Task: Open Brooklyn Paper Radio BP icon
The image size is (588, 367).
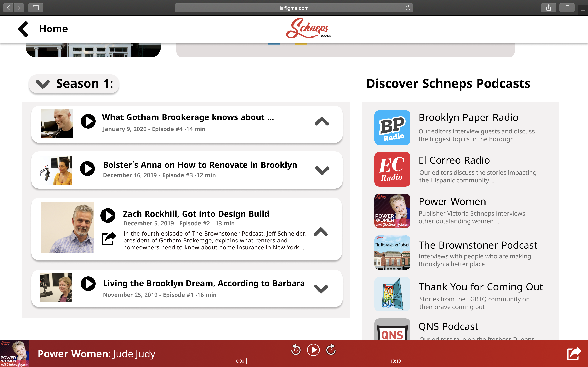Action: (x=392, y=127)
